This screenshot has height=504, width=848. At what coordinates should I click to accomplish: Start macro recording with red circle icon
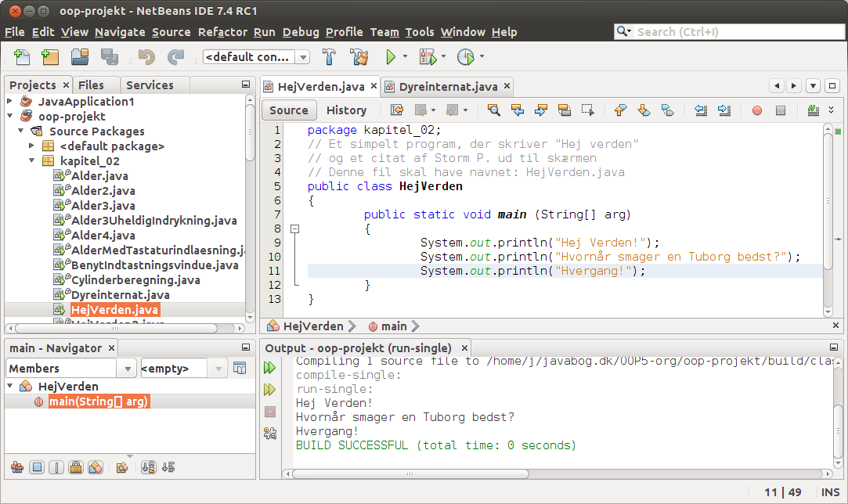(756, 110)
